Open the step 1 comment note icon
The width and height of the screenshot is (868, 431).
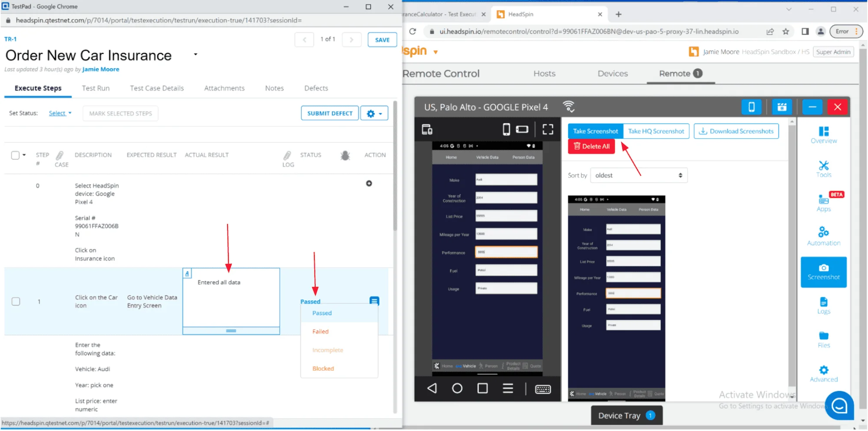pyautogui.click(x=374, y=300)
